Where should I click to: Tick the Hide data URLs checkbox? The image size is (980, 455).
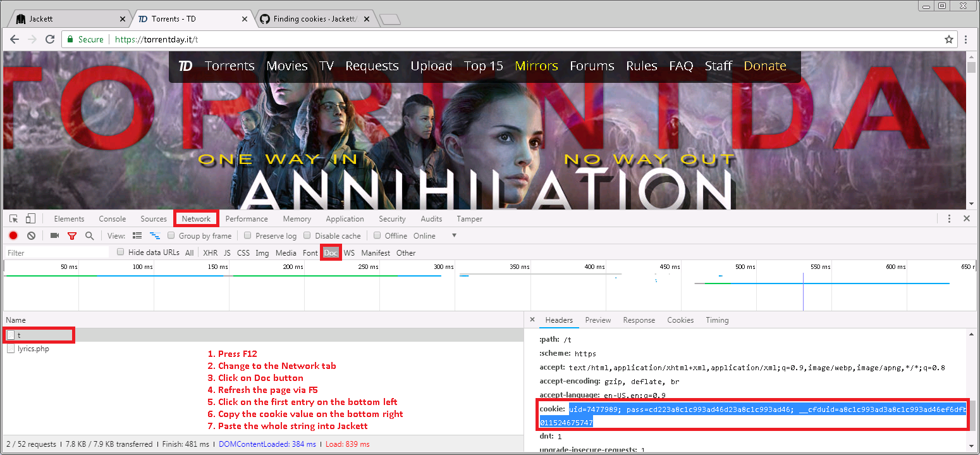coord(121,252)
